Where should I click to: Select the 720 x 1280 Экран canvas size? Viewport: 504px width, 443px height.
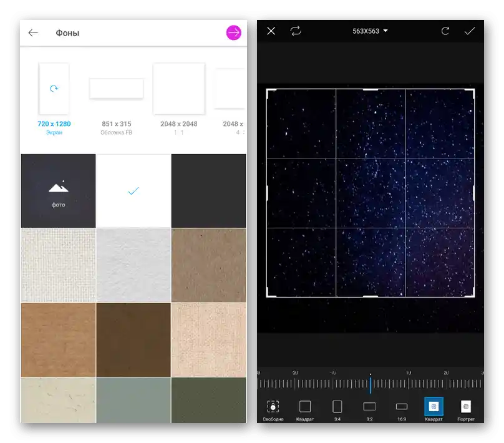[54, 99]
